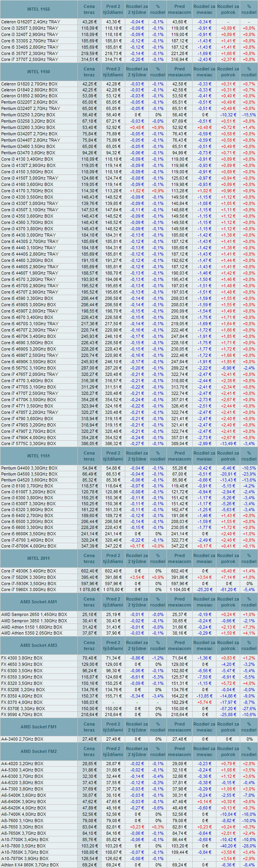The image size is (258, 868).
Task: Select Pentium G3260 3,3GHz BOX row name
Action: click(x=28, y=127)
